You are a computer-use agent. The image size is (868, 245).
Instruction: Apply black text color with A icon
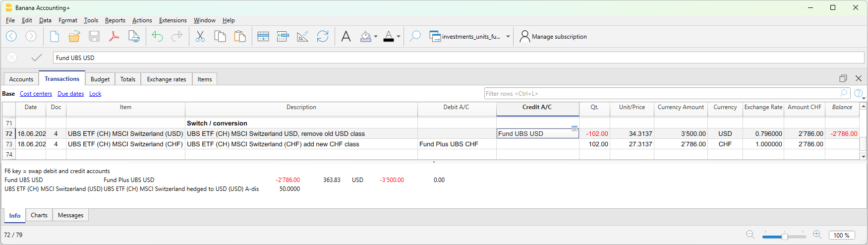coord(389,36)
